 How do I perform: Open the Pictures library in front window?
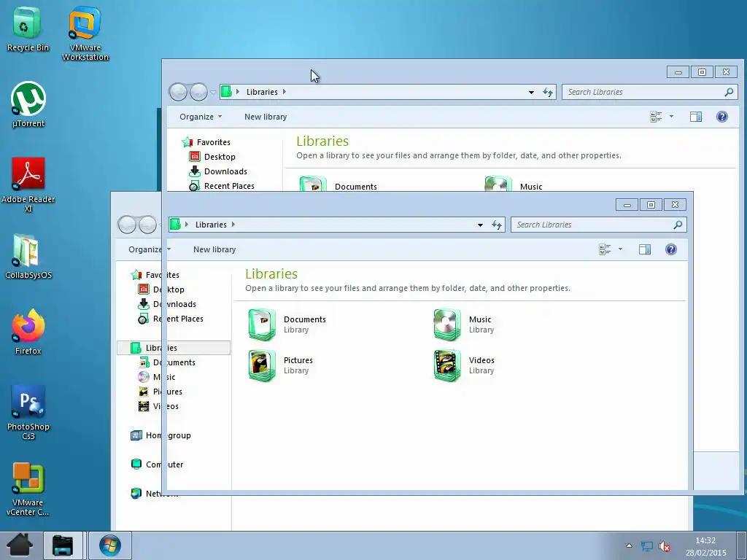[x=281, y=365]
